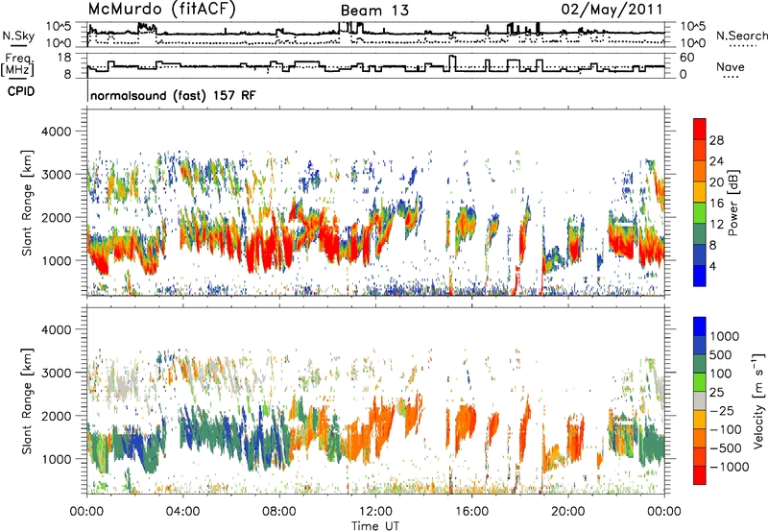
Task: Click the "-500" velocity colorbar label
Action: pos(726,448)
